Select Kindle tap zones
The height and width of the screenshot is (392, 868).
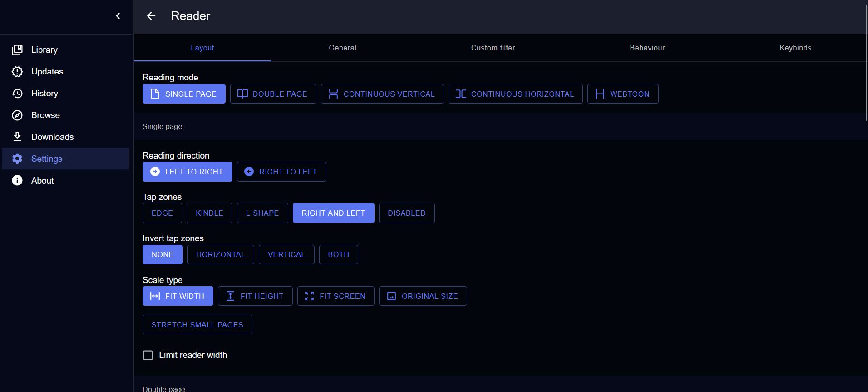point(209,213)
